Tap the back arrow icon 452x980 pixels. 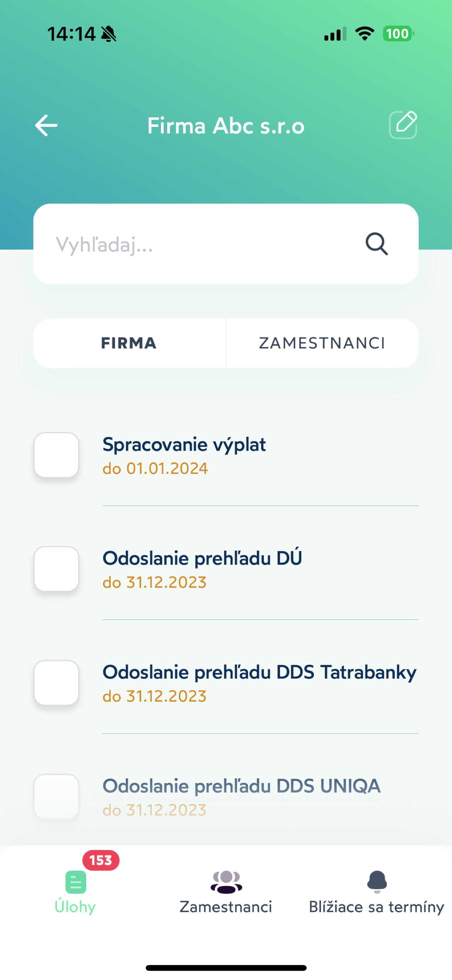[x=46, y=125]
